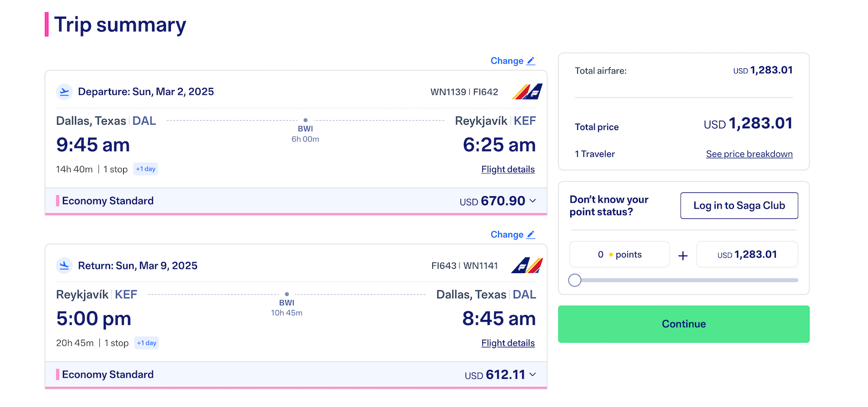Click the points slider handle

[x=575, y=280]
